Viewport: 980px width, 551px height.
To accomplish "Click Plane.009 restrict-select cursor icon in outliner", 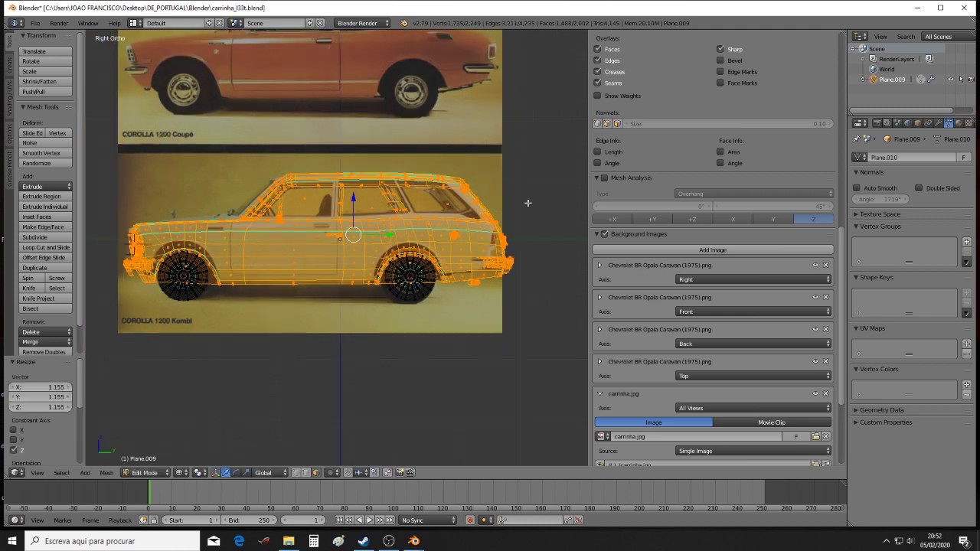I will click(961, 80).
